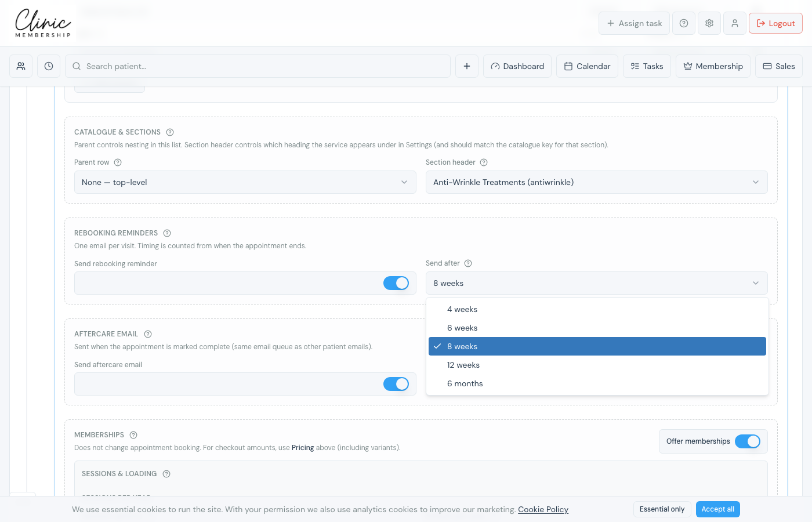812x522 pixels.
Task: Toggle Offer memberships switch
Action: pyautogui.click(x=748, y=441)
